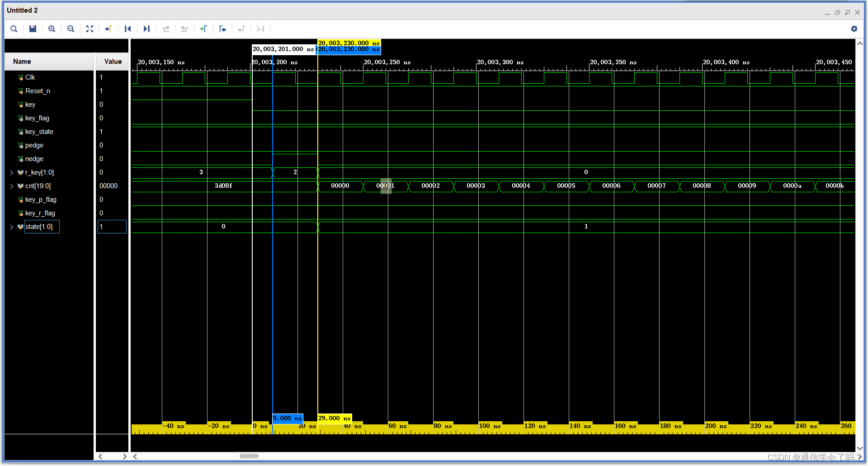Click the name pane scroll right arrow
The height and width of the screenshot is (466, 868).
(x=125, y=456)
